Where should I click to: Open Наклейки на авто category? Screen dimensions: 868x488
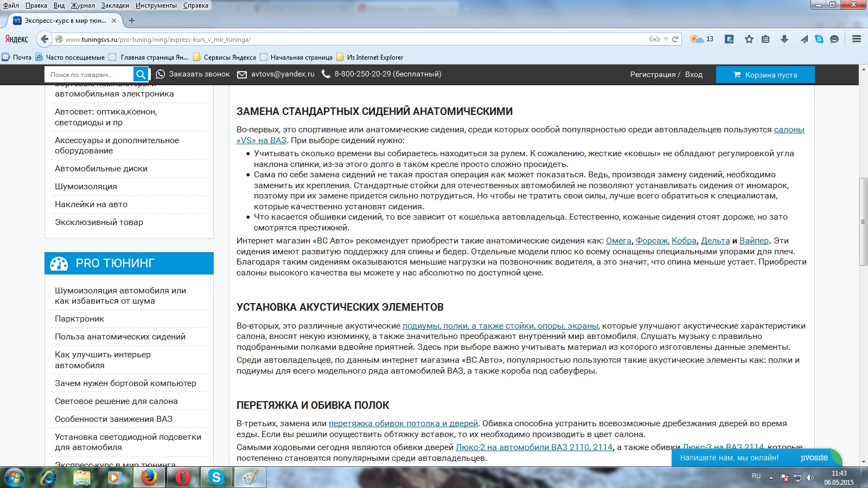tap(91, 204)
